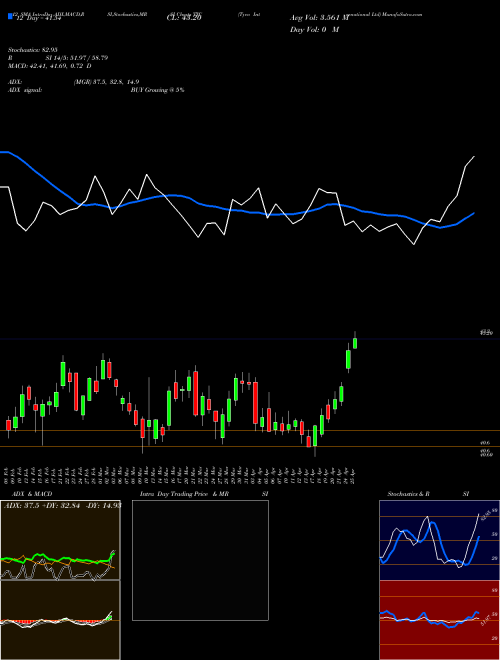This screenshot has height=660, width=500.
Task: Select the 'Avg Vol: 3.561 M' text
Action: [x=319, y=18]
